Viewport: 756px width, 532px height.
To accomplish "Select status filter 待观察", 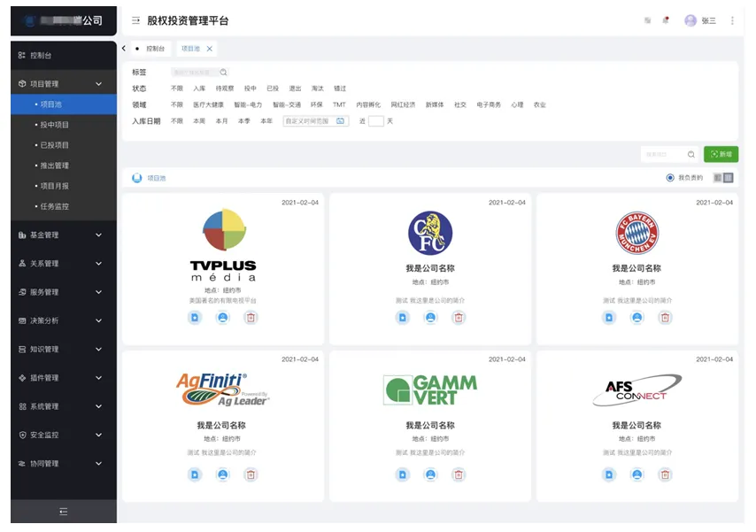I will click(225, 89).
